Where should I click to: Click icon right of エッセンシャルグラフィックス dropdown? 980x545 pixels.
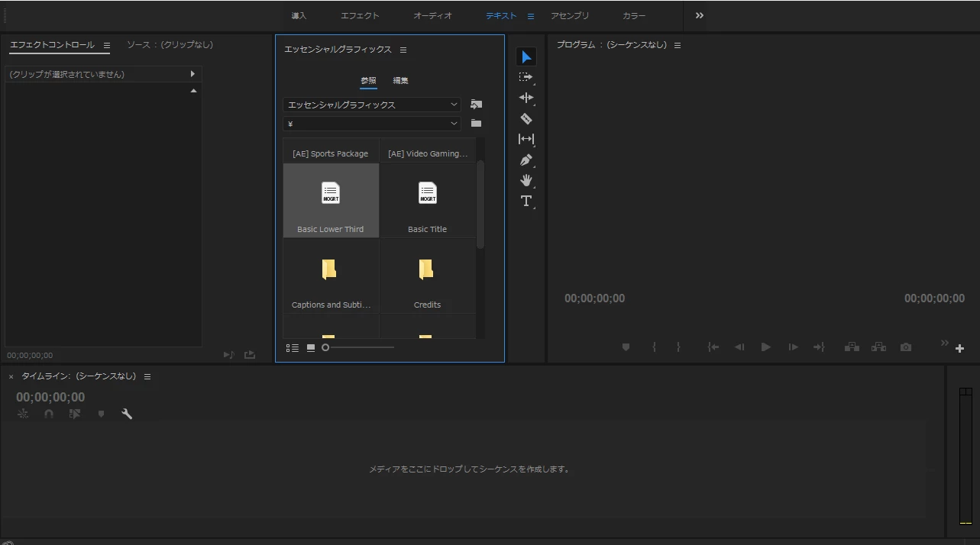pos(476,105)
